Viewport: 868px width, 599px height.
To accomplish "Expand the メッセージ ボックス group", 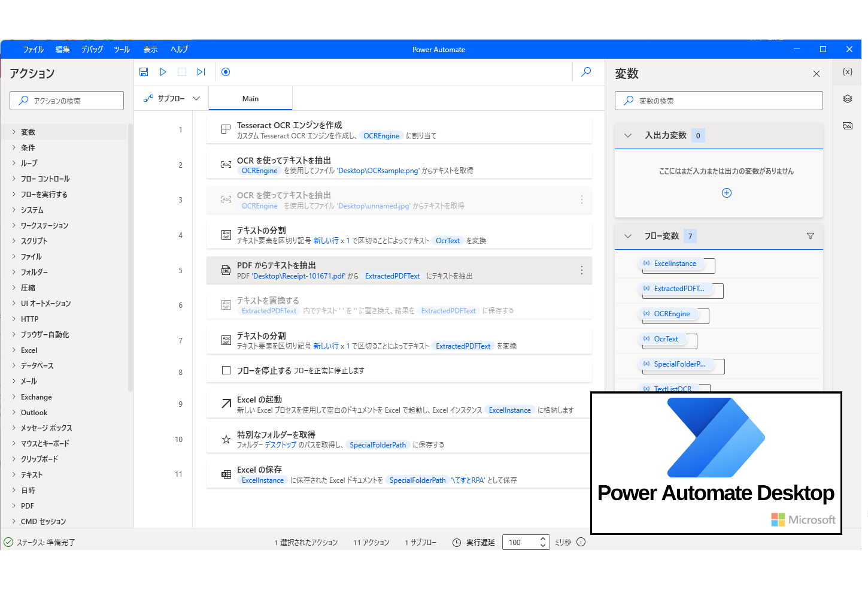I will point(14,428).
